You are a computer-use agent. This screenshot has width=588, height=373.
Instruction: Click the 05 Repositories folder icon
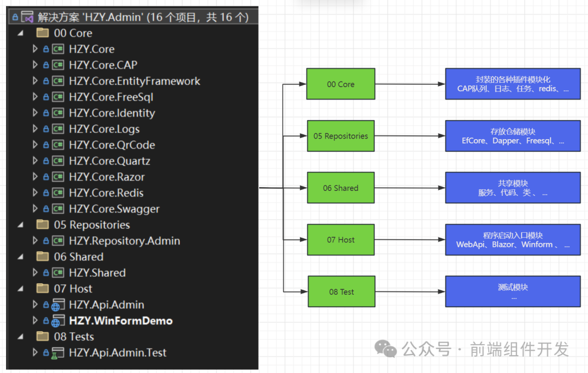point(42,225)
